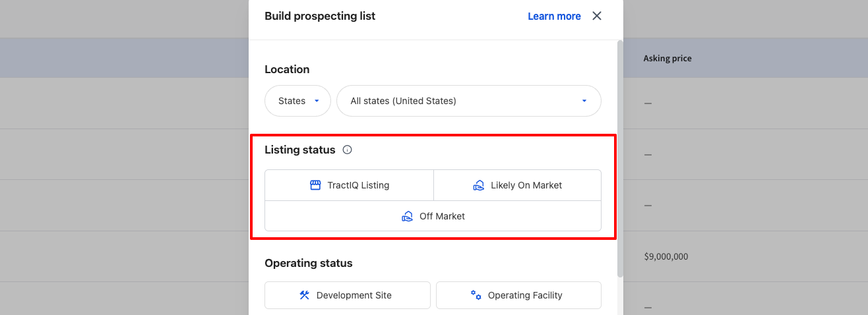Viewport: 868px width, 315px height.
Task: Enable the Development Site option
Action: [x=348, y=295]
